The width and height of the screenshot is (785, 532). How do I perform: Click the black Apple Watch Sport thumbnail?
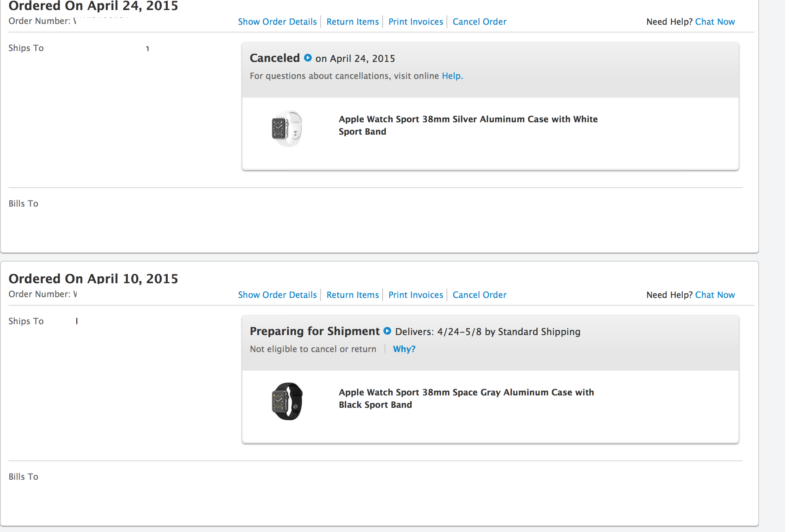point(287,402)
